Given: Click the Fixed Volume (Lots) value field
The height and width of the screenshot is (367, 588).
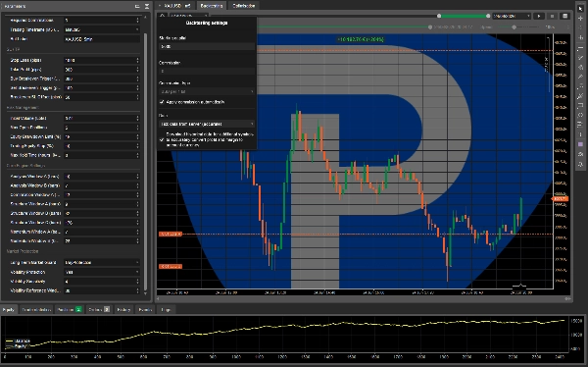Looking at the screenshot, I should [102, 118].
